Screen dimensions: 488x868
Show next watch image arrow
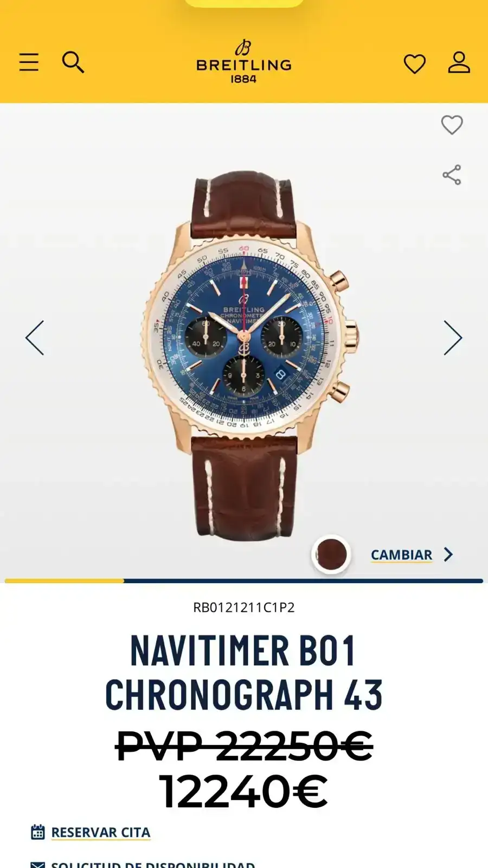[453, 337]
